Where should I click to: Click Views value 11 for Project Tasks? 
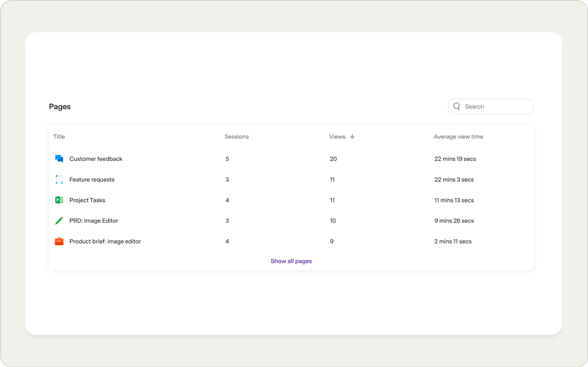(x=332, y=200)
